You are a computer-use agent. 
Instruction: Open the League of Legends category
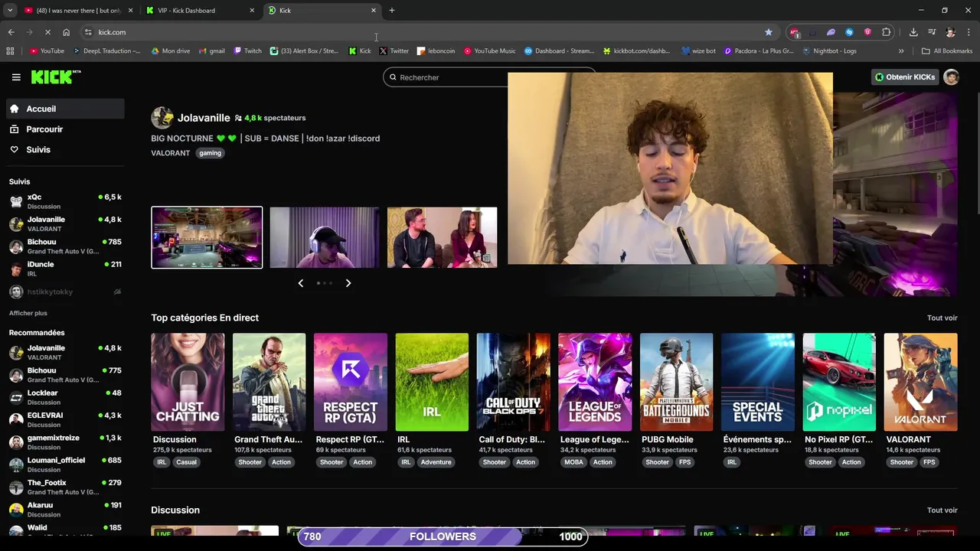[595, 382]
